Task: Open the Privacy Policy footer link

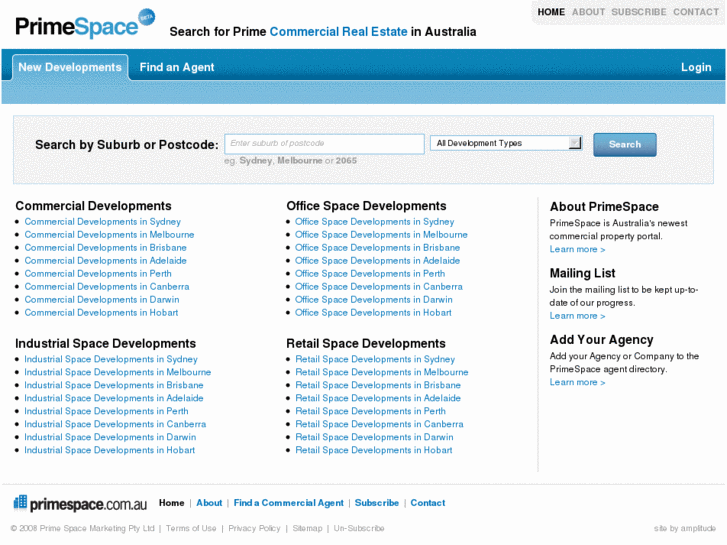Action: (254, 528)
